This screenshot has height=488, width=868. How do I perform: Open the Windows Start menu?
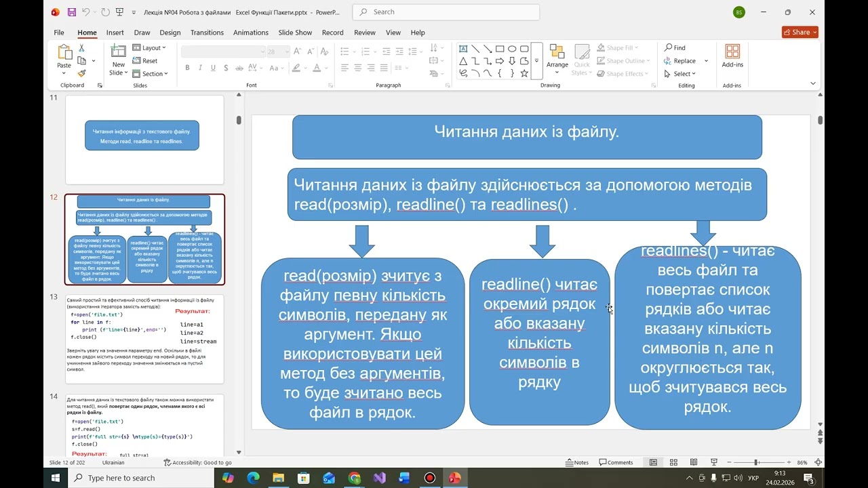coord(56,478)
